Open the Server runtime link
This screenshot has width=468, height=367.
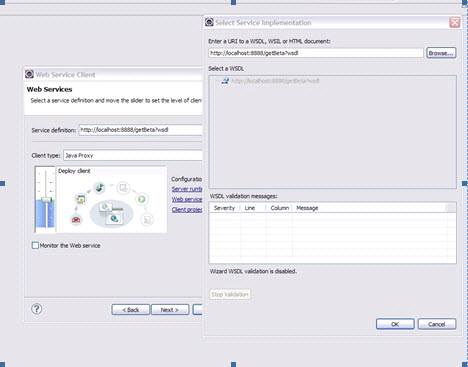[x=187, y=189]
